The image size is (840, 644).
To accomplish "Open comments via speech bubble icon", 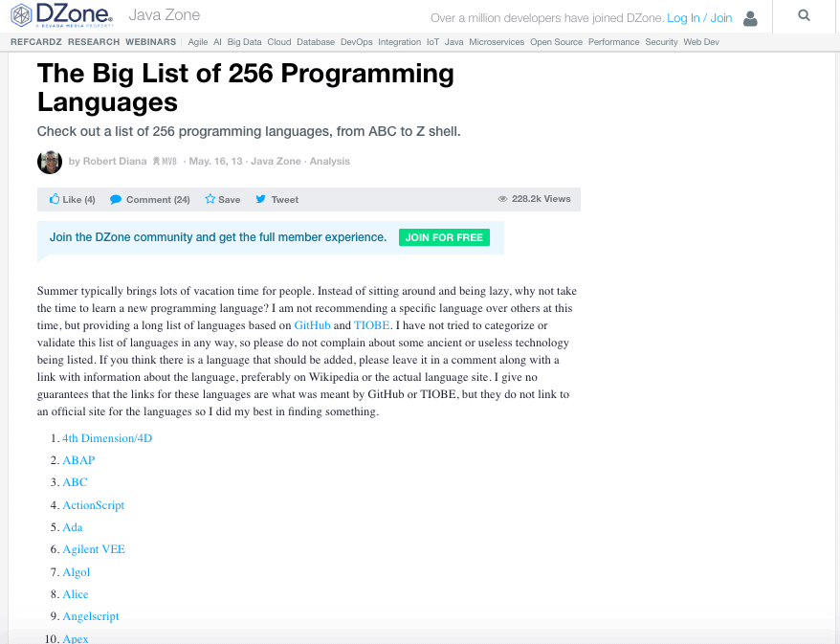I will (116, 199).
